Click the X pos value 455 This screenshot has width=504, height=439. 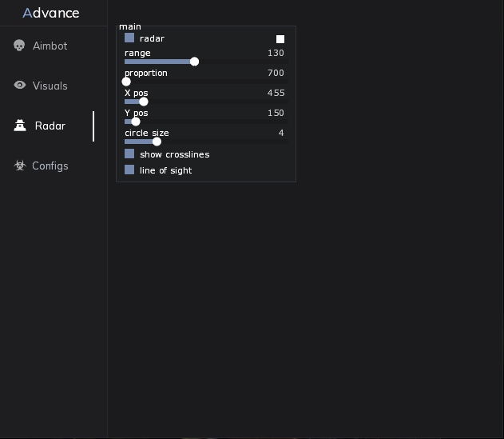click(276, 93)
